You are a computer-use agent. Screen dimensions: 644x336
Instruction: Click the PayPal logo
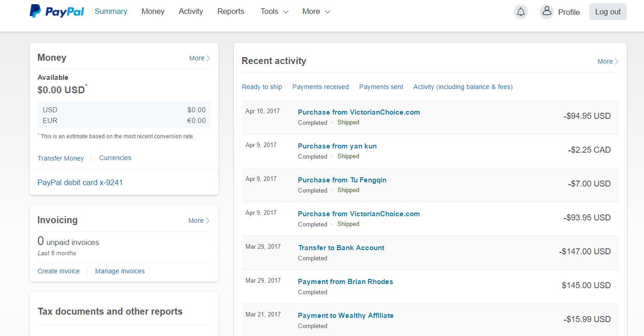tap(57, 11)
